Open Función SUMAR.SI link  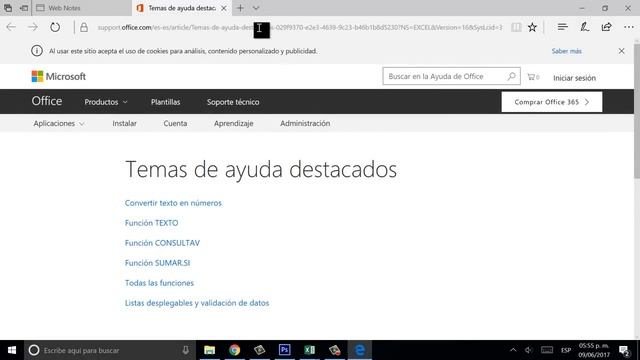158,263
